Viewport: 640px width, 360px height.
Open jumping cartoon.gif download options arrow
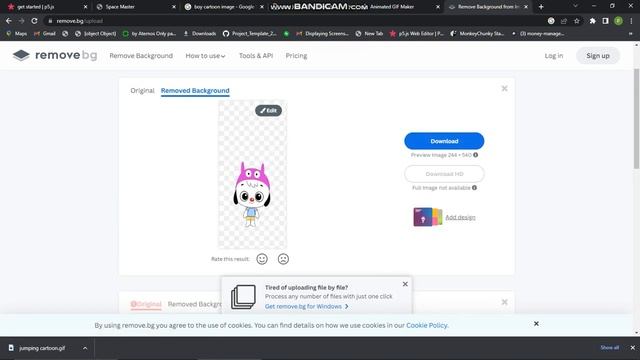(x=85, y=348)
